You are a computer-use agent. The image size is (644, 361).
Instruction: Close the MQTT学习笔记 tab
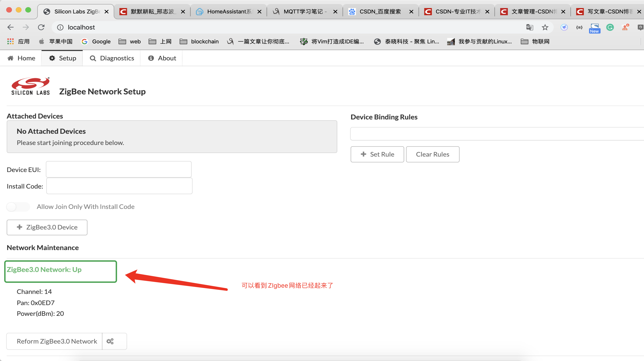(335, 11)
